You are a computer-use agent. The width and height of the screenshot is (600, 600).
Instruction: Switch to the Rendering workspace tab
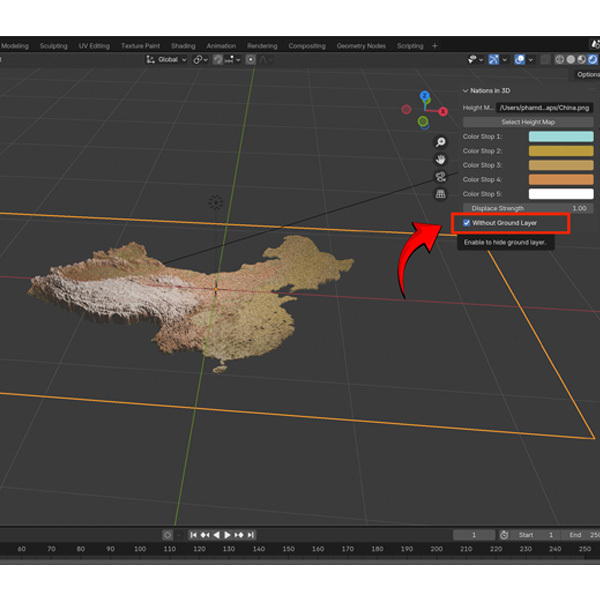click(x=262, y=46)
